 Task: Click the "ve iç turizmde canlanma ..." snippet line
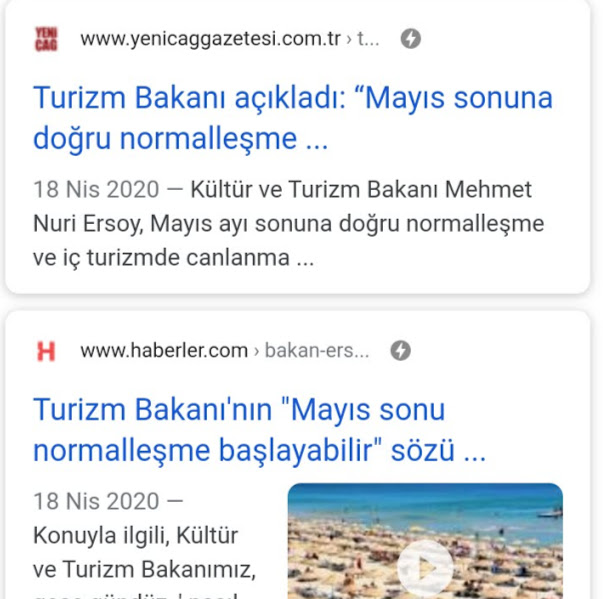[x=173, y=257]
